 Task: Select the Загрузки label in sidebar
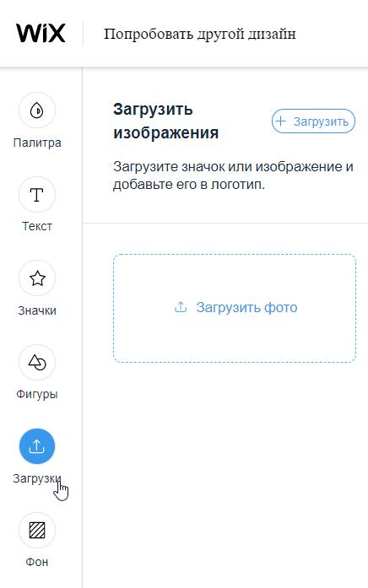[37, 478]
